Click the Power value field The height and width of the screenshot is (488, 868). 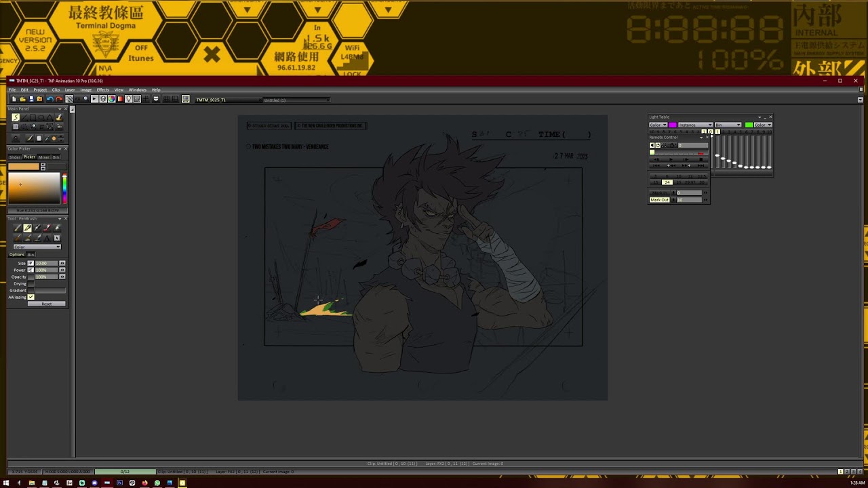tap(46, 270)
